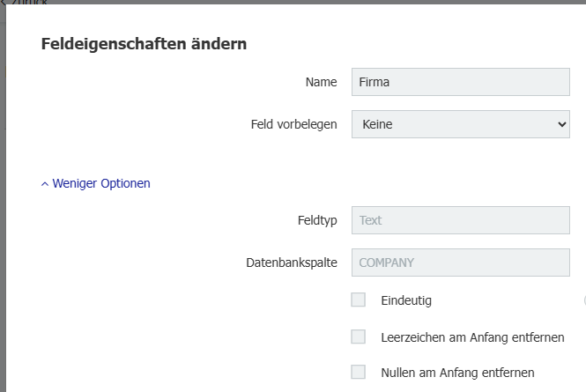
Task: Open the Feld vorbelegen dropdown showing Keine
Action: tap(460, 125)
